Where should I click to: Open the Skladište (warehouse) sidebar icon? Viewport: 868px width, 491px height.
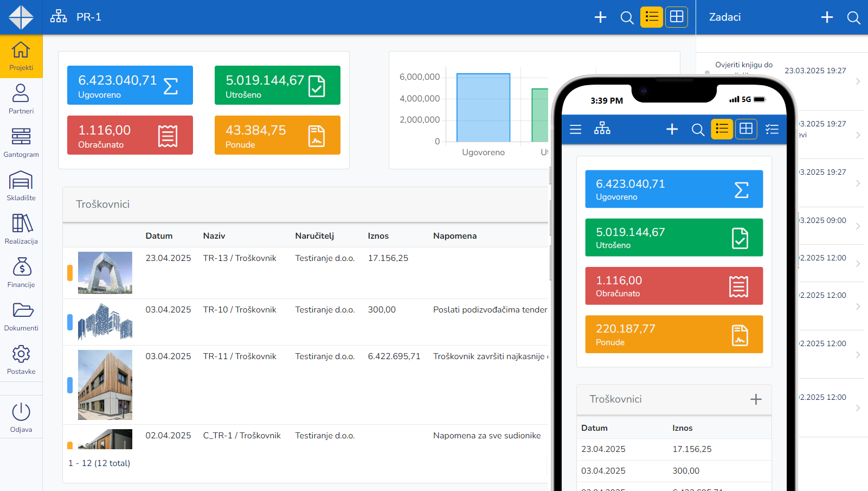pyautogui.click(x=21, y=186)
